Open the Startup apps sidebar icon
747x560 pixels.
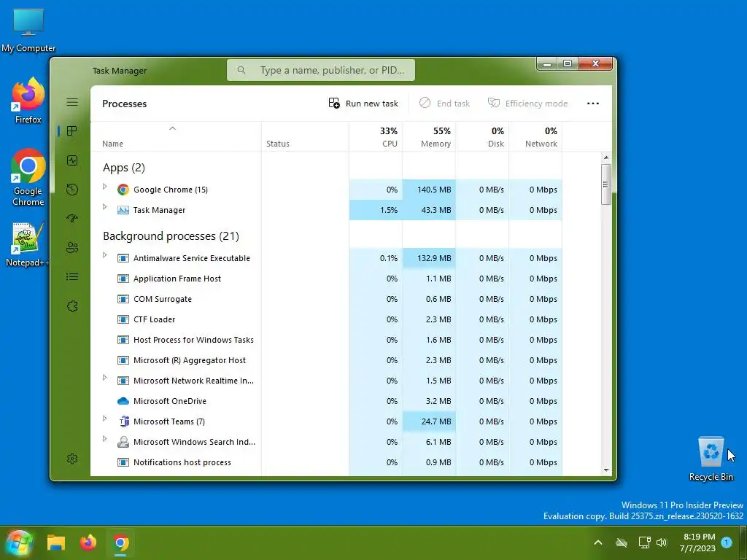pyautogui.click(x=72, y=219)
